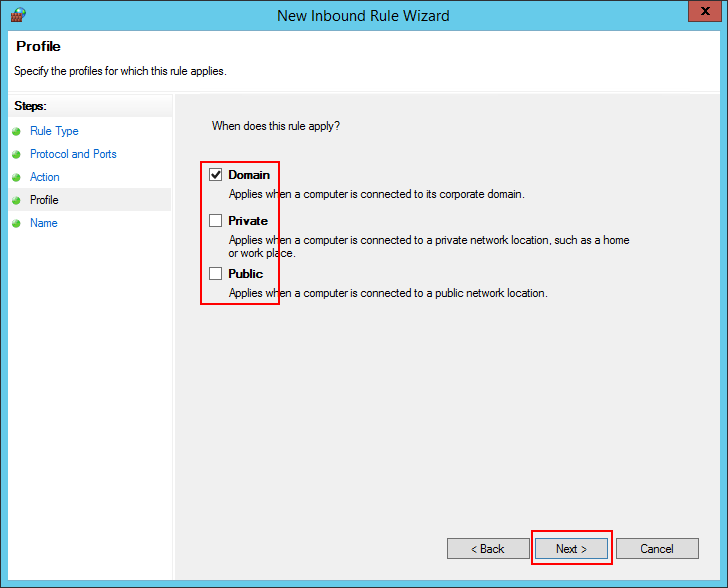Enable the Private profile checkbox
728x588 pixels.
pos(215,220)
